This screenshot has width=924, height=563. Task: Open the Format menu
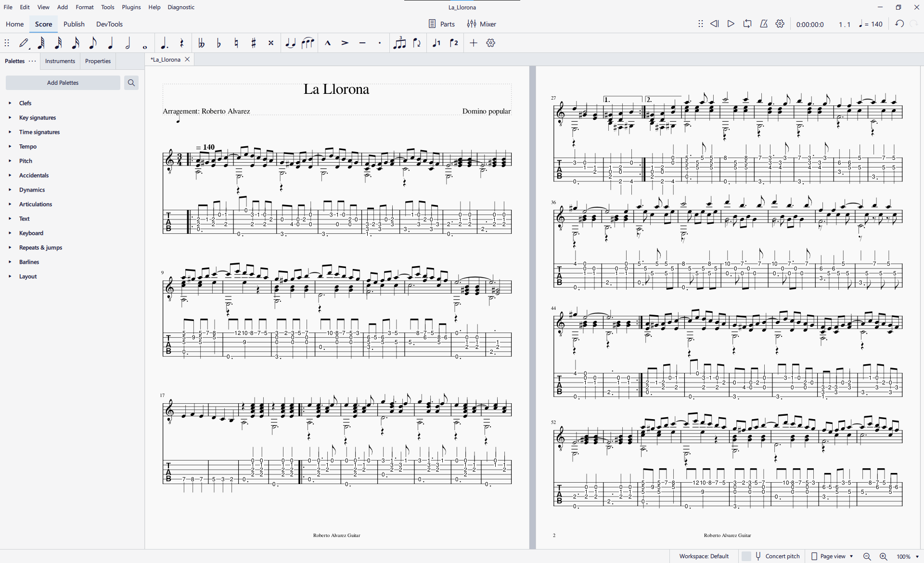[x=85, y=7]
